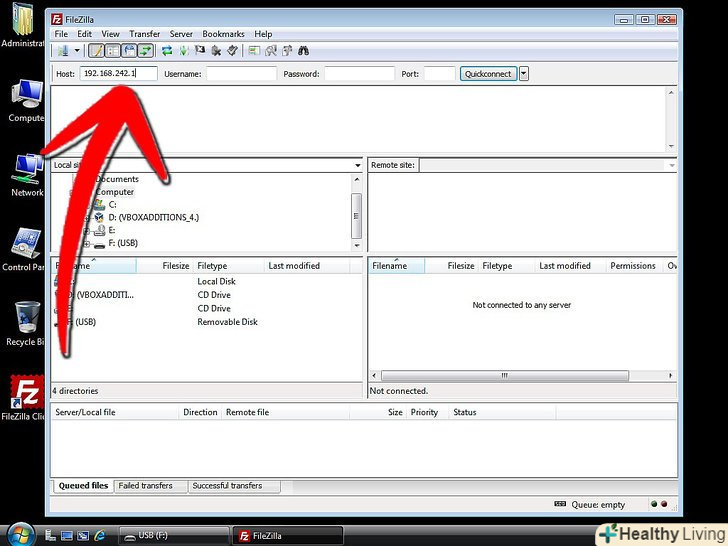
Task: Click the disconnect from server icon
Action: pyautogui.click(x=216, y=50)
